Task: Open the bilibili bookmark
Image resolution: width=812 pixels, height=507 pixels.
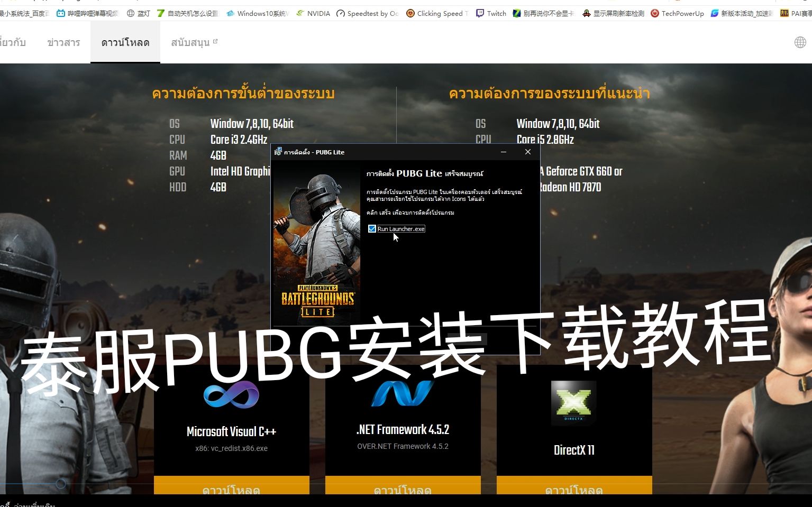Action: point(87,13)
